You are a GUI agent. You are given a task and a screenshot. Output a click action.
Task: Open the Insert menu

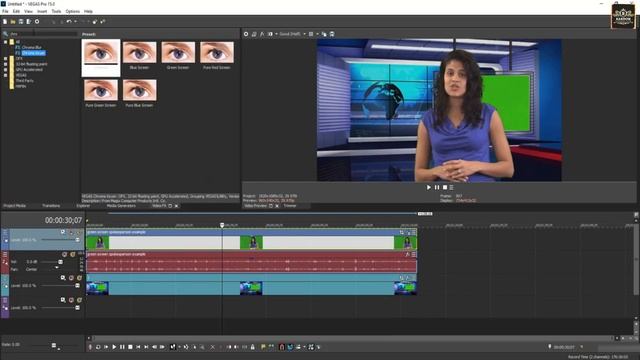pos(42,11)
